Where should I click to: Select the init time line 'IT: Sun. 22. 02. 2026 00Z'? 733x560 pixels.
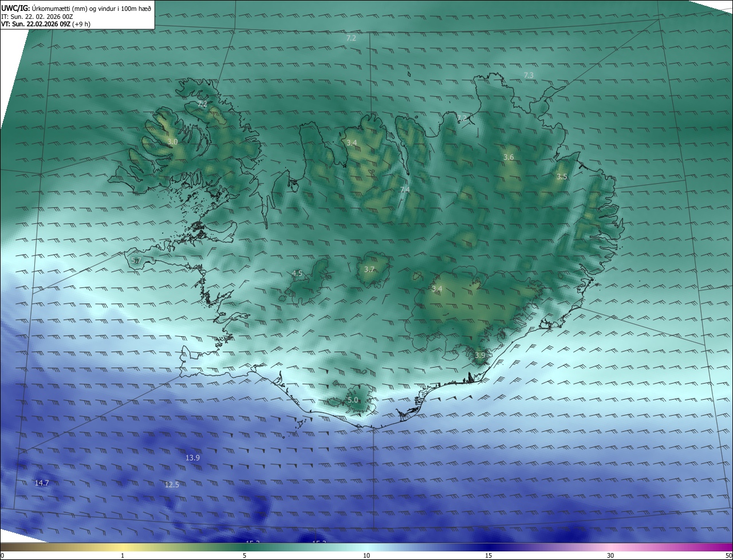point(37,17)
